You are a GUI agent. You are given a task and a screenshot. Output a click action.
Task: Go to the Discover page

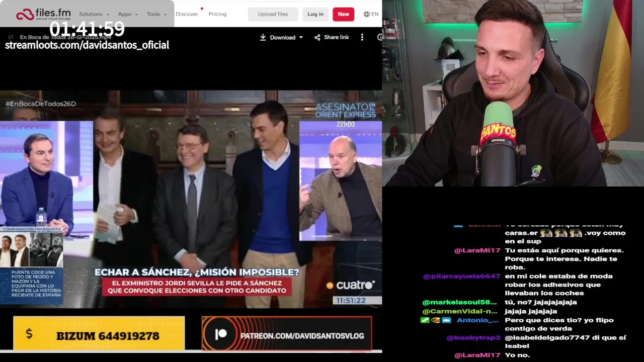click(187, 14)
